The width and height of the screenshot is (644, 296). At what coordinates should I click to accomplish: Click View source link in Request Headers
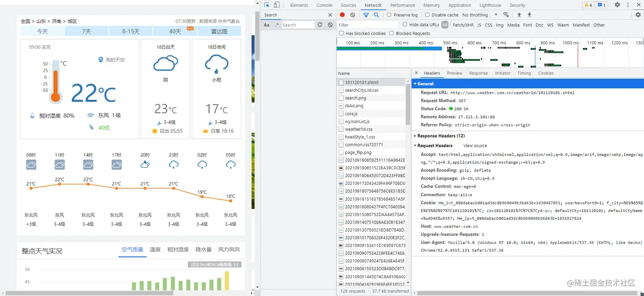[475, 146]
